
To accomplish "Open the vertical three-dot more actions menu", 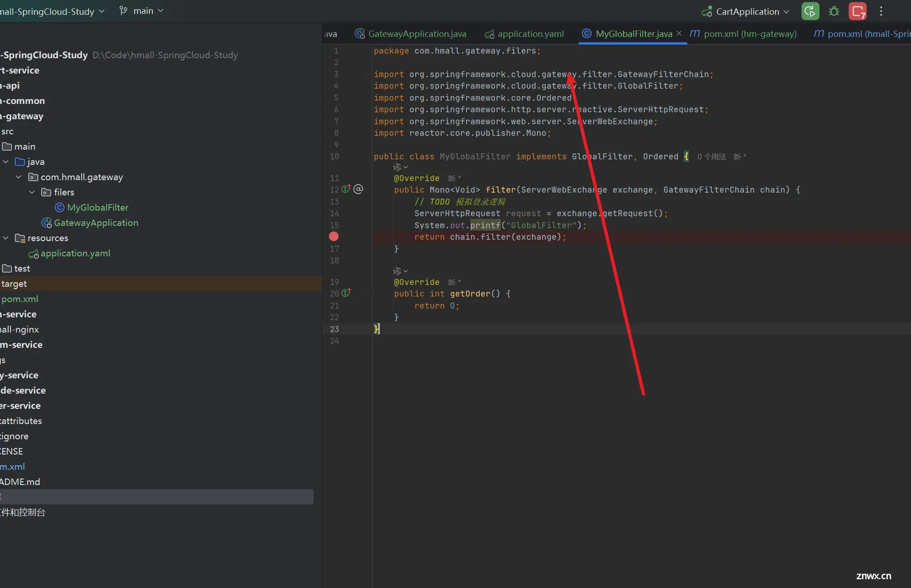I will [881, 11].
